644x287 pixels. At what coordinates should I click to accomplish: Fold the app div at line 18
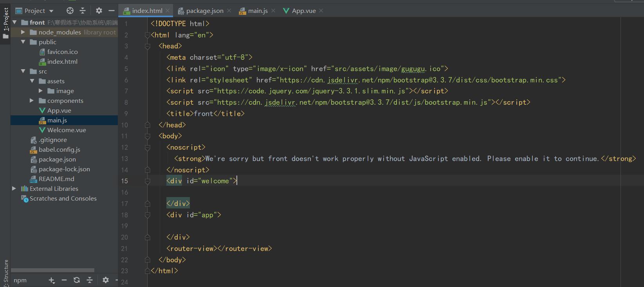coord(148,215)
